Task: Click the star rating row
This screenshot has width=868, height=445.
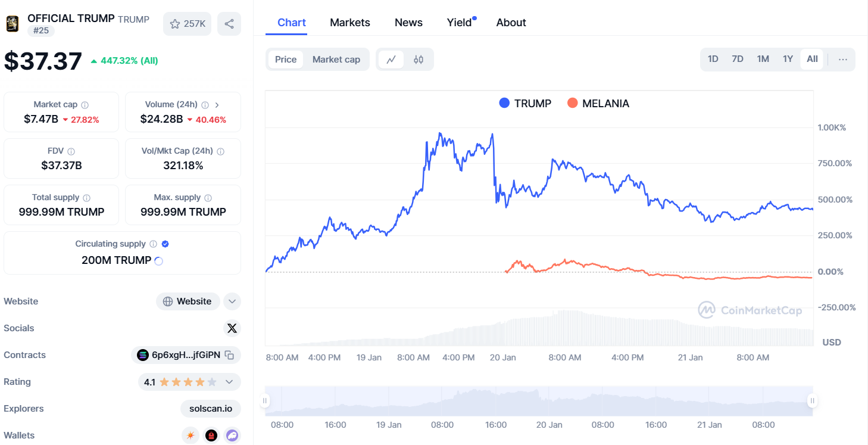Action: tap(188, 382)
